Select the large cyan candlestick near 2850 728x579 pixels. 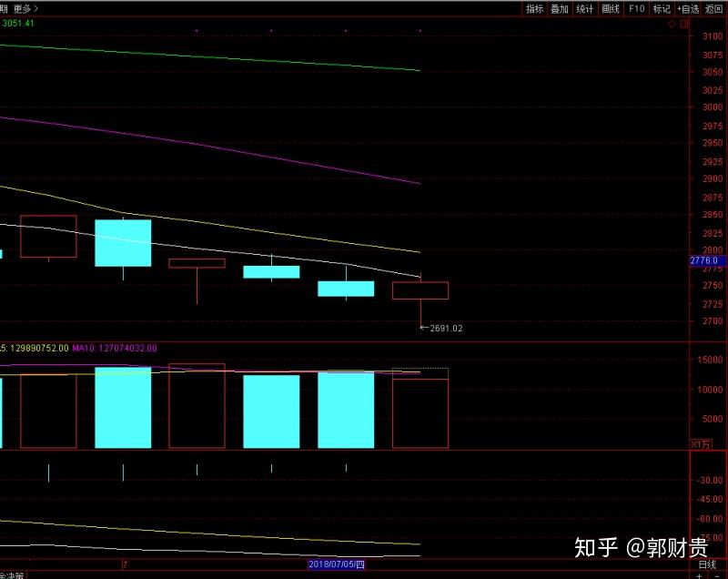123,243
